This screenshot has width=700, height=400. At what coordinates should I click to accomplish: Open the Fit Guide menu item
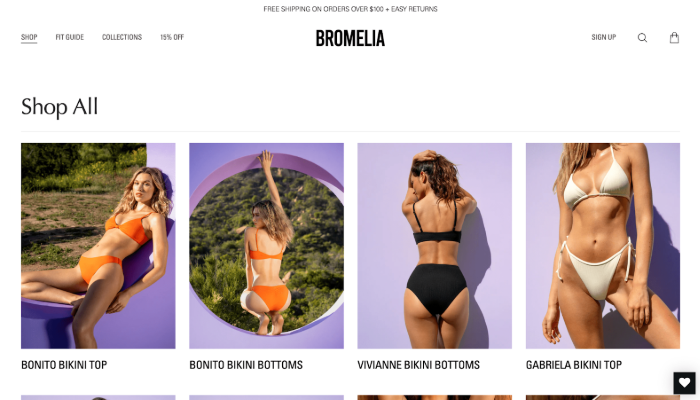coord(70,37)
